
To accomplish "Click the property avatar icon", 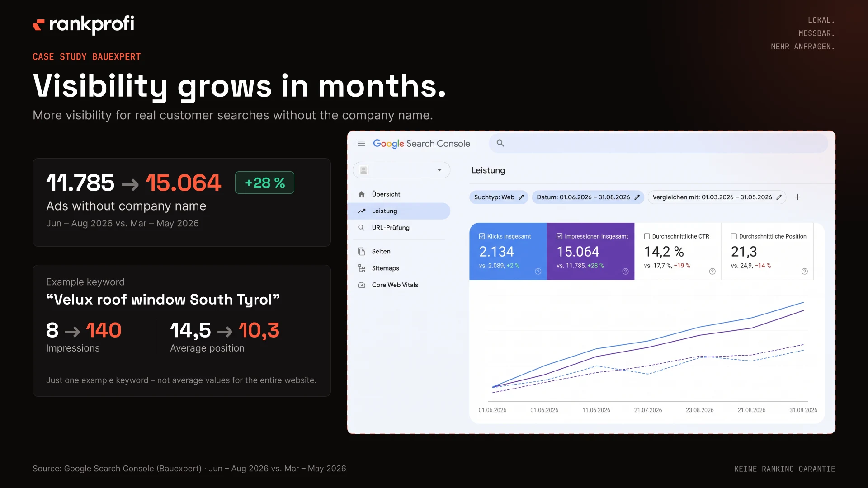I will (x=363, y=170).
